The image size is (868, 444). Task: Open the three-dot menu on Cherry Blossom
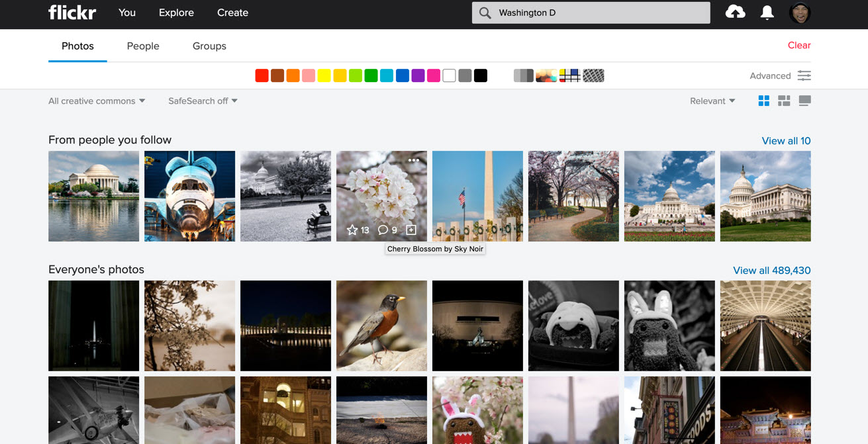coord(414,160)
